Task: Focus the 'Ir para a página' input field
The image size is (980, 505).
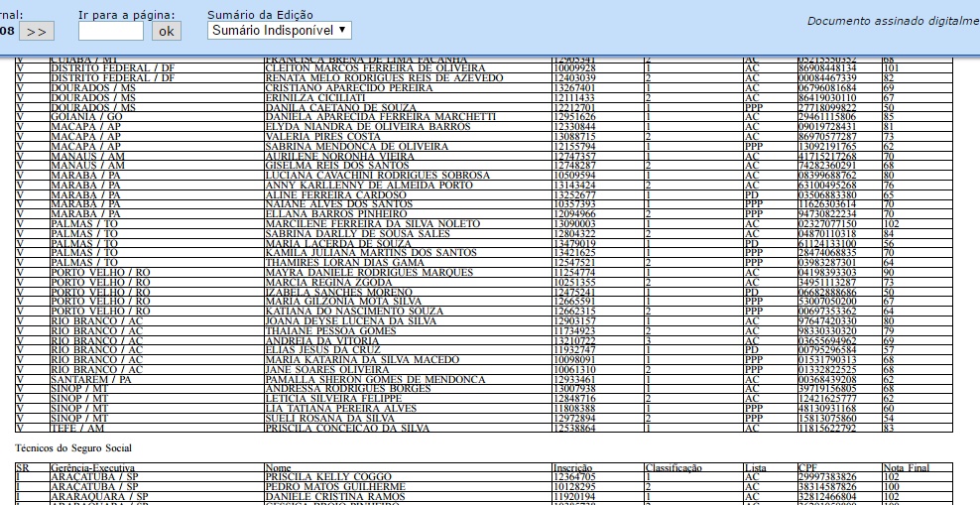Action: [110, 32]
